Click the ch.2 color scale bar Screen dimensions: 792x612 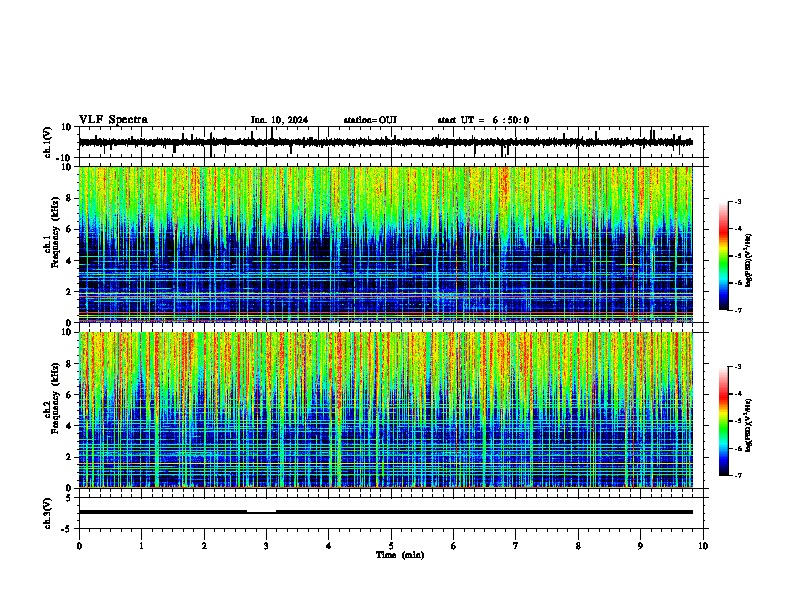point(724,421)
